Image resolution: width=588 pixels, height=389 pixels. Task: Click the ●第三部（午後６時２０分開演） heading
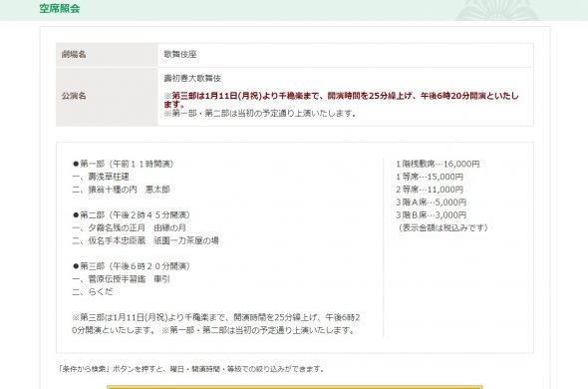(x=132, y=266)
